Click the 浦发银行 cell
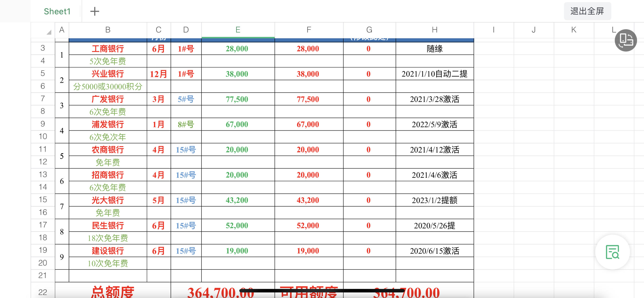This screenshot has height=298, width=644. tap(108, 125)
